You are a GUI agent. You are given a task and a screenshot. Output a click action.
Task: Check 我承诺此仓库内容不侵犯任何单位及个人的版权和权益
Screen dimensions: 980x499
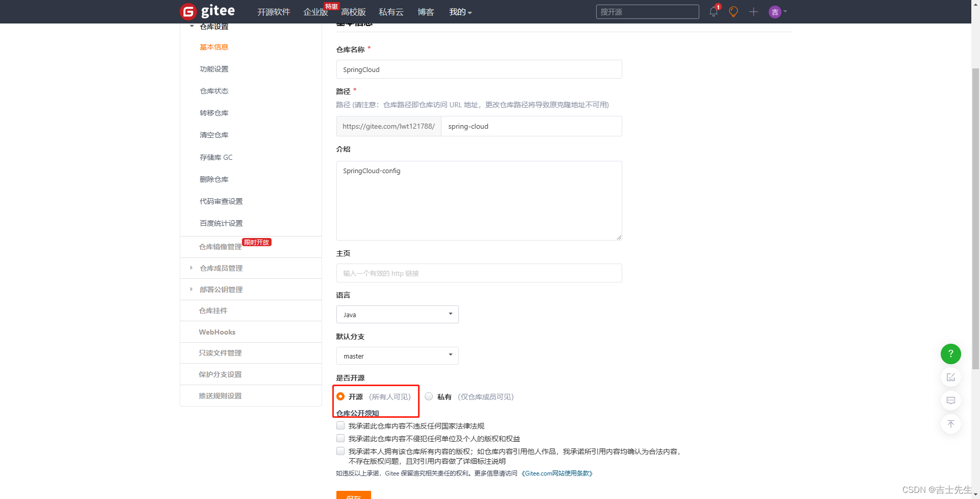[340, 438]
